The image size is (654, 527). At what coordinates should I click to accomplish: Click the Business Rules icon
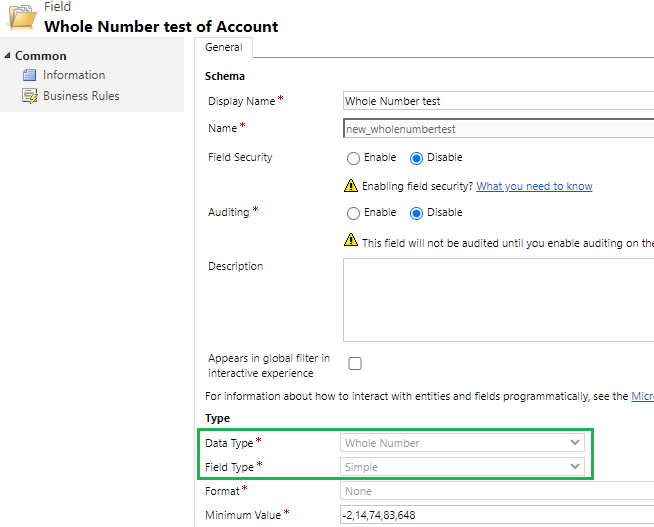[30, 96]
